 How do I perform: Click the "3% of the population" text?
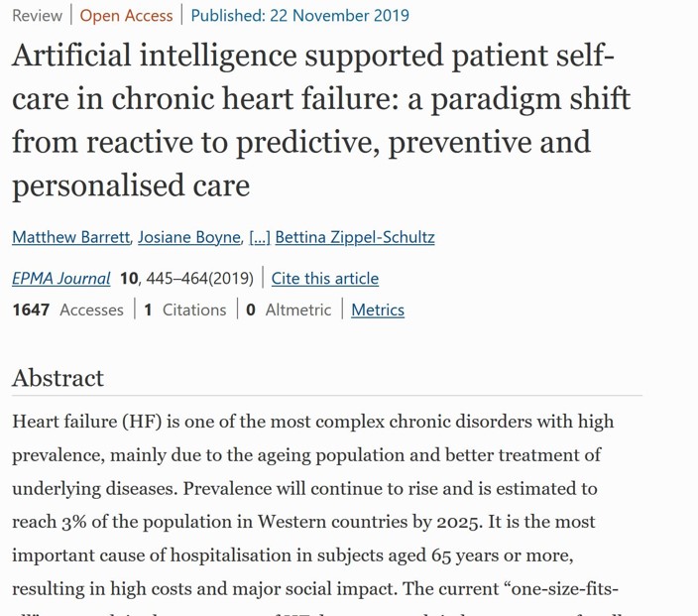coord(163,522)
